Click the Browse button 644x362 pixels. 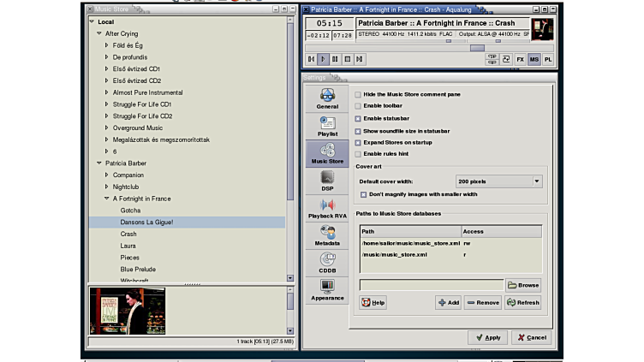click(522, 285)
